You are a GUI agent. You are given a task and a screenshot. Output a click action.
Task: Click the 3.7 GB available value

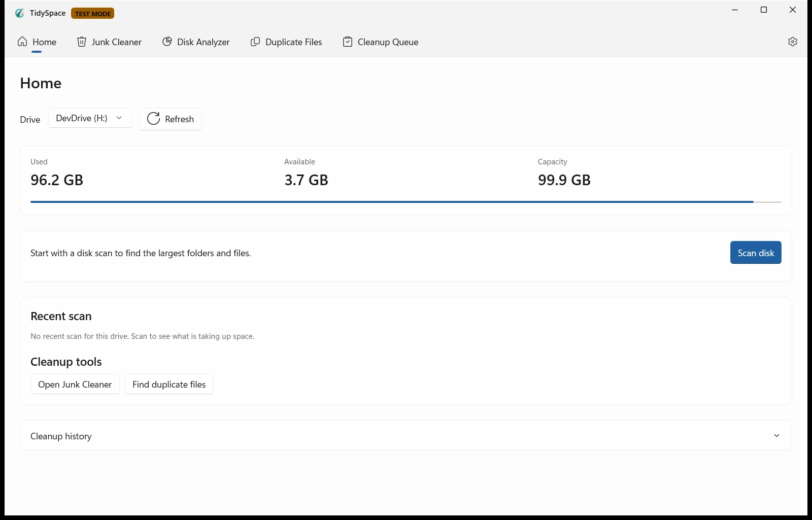306,180
